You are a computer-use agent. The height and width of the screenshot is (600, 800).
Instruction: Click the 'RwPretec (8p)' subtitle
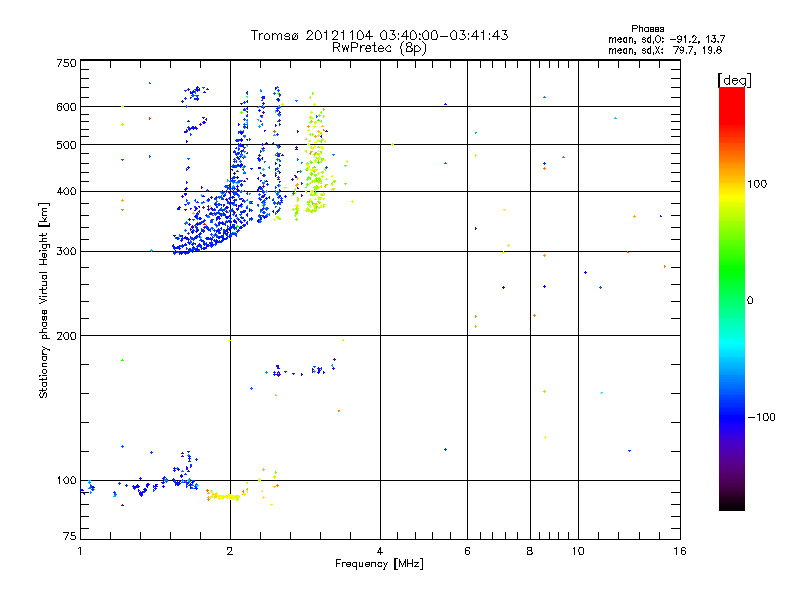(x=379, y=48)
